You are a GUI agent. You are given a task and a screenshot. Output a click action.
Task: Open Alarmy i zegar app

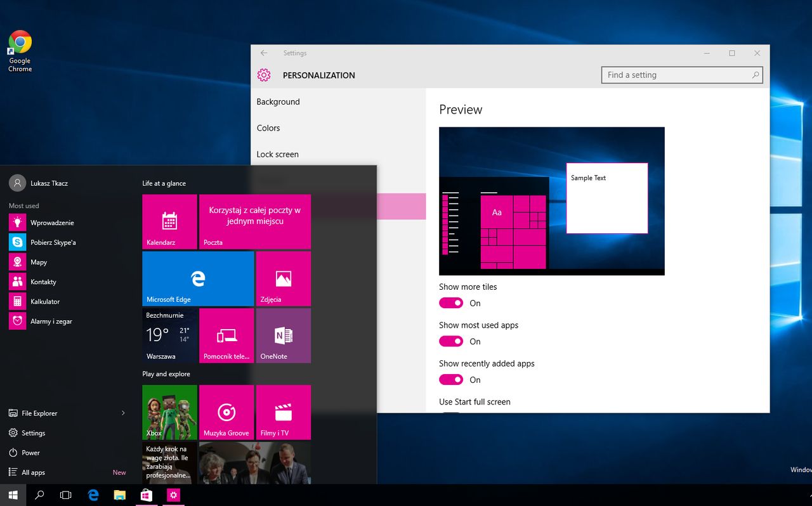coord(51,321)
